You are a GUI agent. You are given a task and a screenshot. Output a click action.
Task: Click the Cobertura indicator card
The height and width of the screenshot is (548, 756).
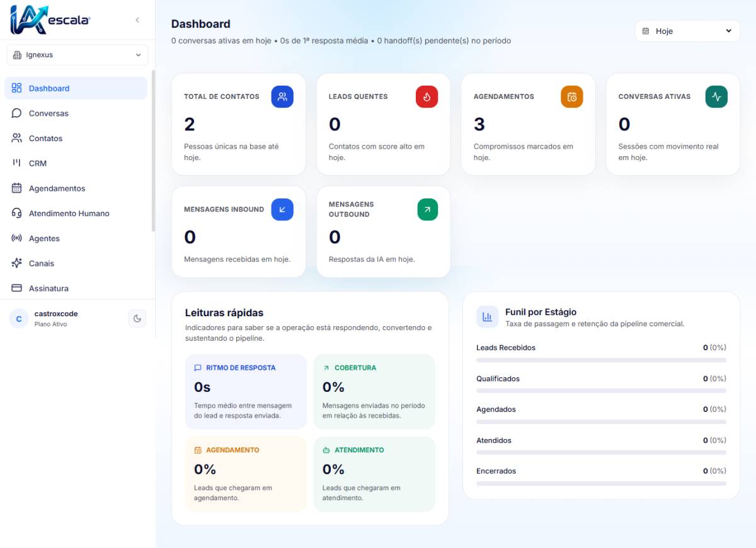374,391
